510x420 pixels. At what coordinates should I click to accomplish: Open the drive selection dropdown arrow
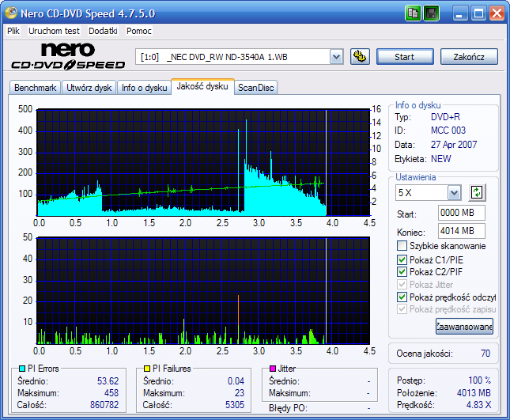click(x=337, y=57)
